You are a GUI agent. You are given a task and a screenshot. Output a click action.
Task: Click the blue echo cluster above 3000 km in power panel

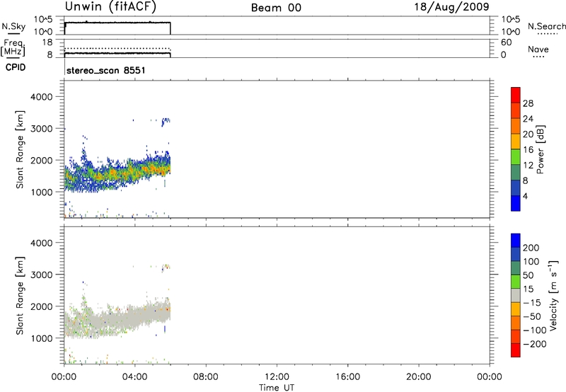click(166, 122)
